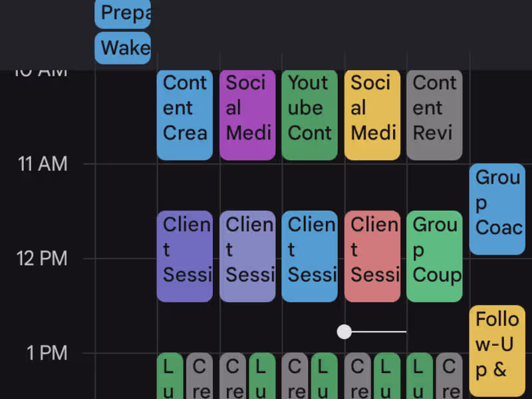Select the light lavender Client Sessi event

pyautogui.click(x=247, y=257)
